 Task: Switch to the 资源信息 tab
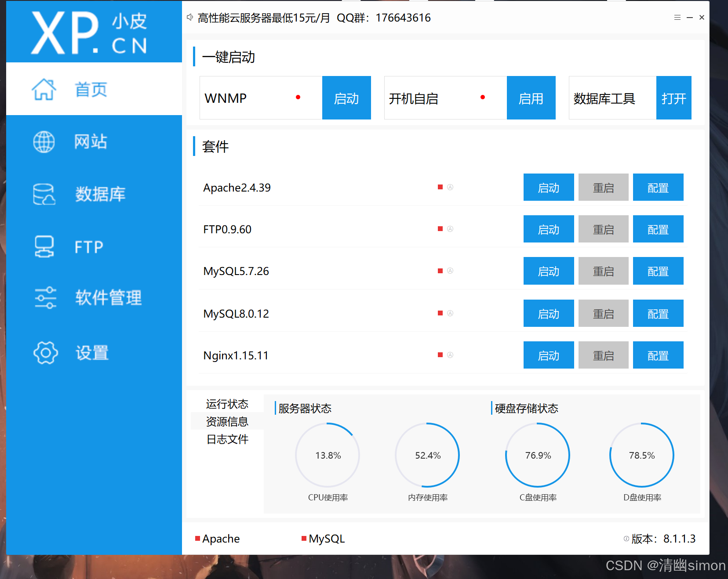pos(227,421)
